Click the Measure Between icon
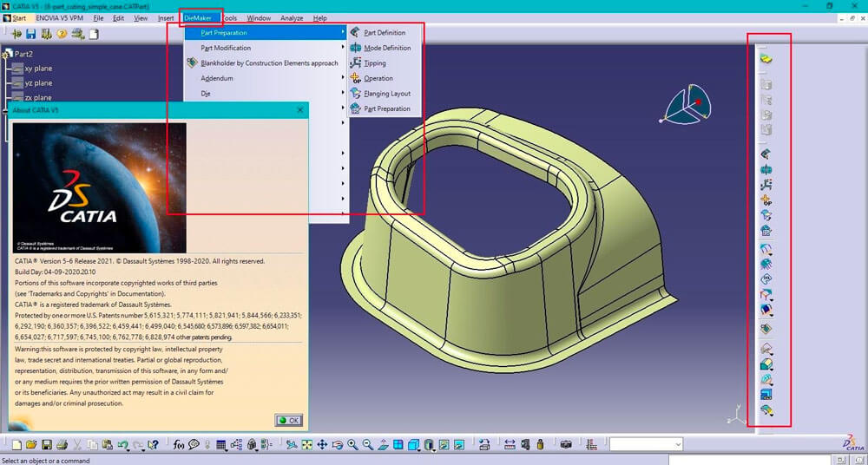868x465 pixels. (510, 444)
